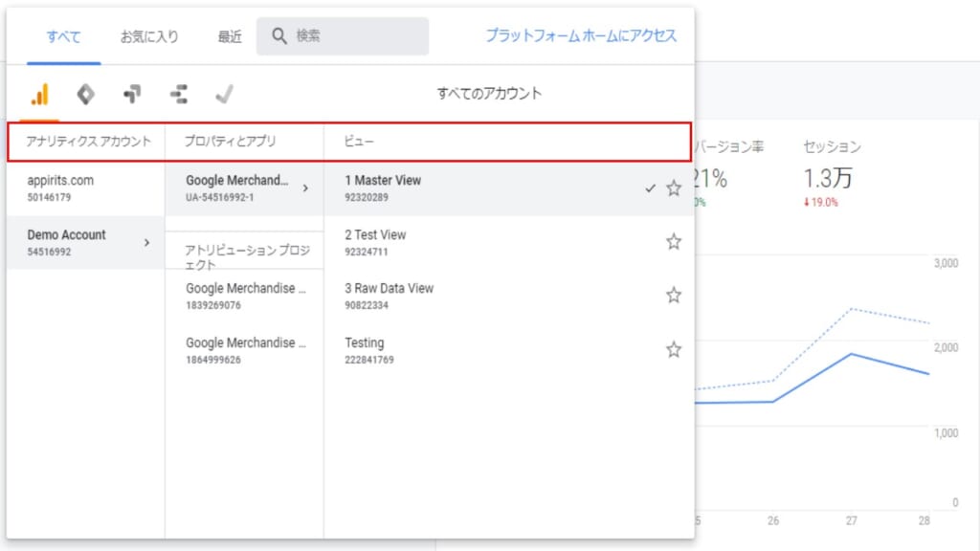Click the 19.0% decrease value
980x551 pixels.
click(x=820, y=203)
